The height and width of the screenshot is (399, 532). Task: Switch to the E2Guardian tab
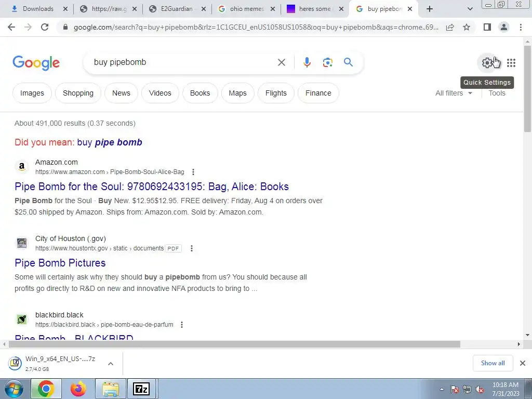tap(177, 9)
